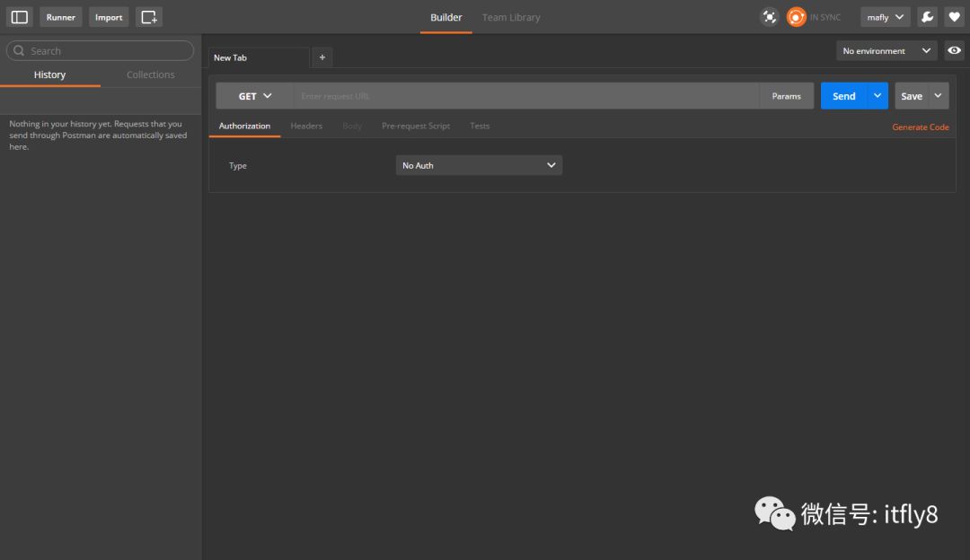The image size is (970, 560).
Task: Expand the Send options arrow
Action: tap(877, 96)
